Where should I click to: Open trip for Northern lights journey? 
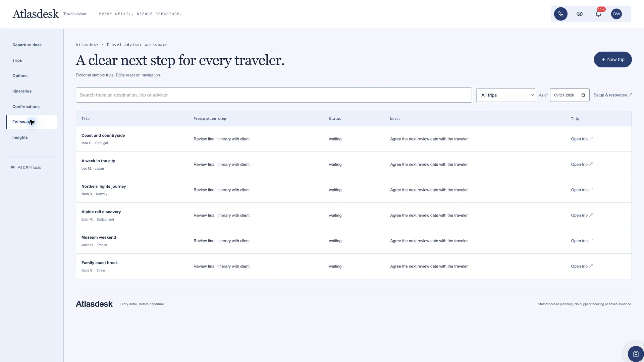click(582, 190)
